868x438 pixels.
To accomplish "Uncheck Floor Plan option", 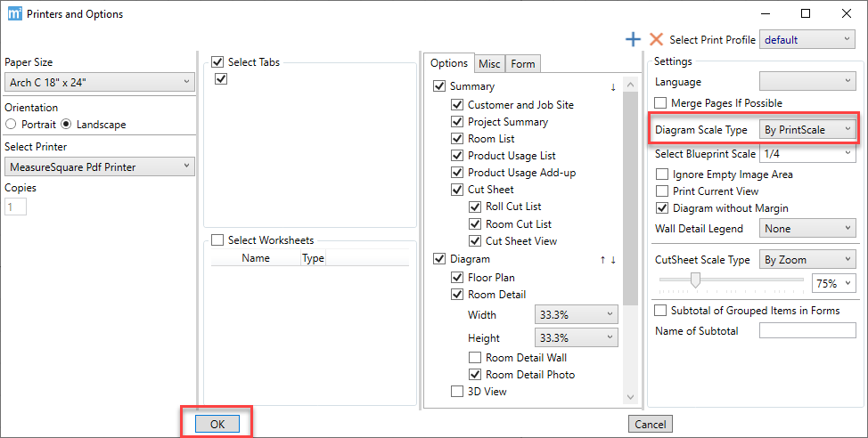I will [x=457, y=277].
